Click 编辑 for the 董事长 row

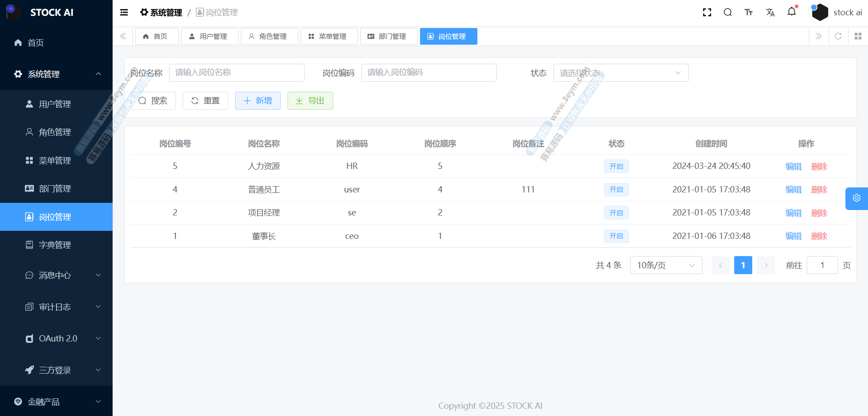point(793,236)
